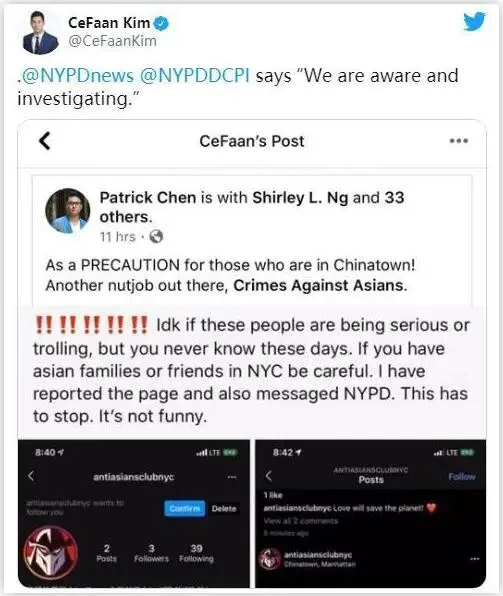
Task: Open the Shirley L. Ng tagged name
Action: click(x=300, y=198)
